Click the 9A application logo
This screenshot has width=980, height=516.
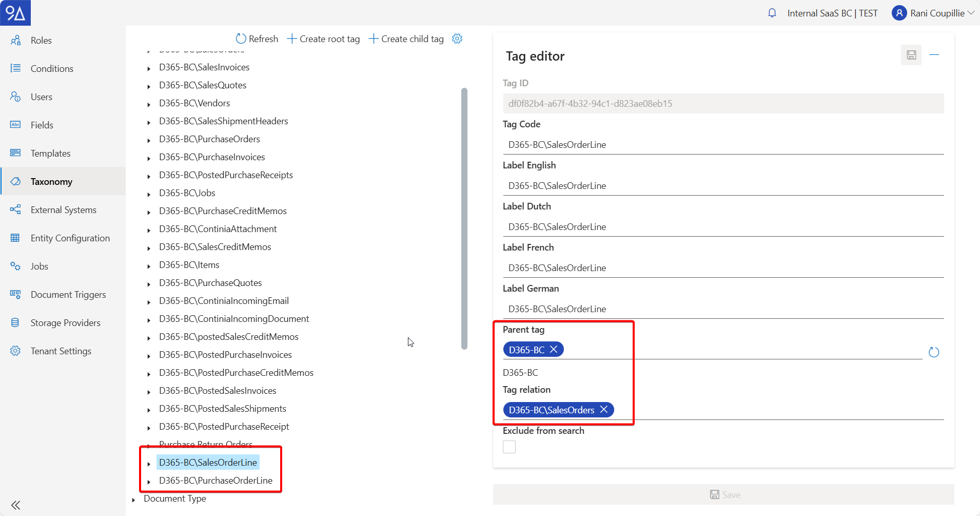point(15,13)
